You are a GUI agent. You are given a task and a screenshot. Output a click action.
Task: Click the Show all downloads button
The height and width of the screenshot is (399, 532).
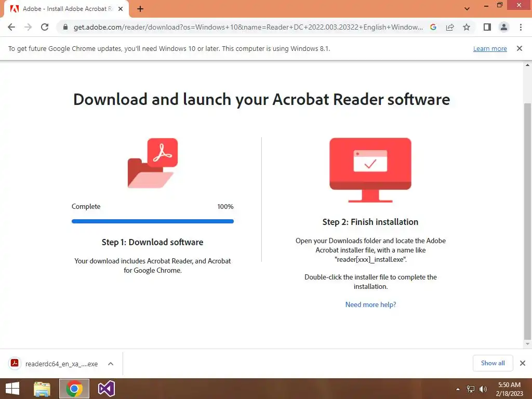tap(493, 363)
